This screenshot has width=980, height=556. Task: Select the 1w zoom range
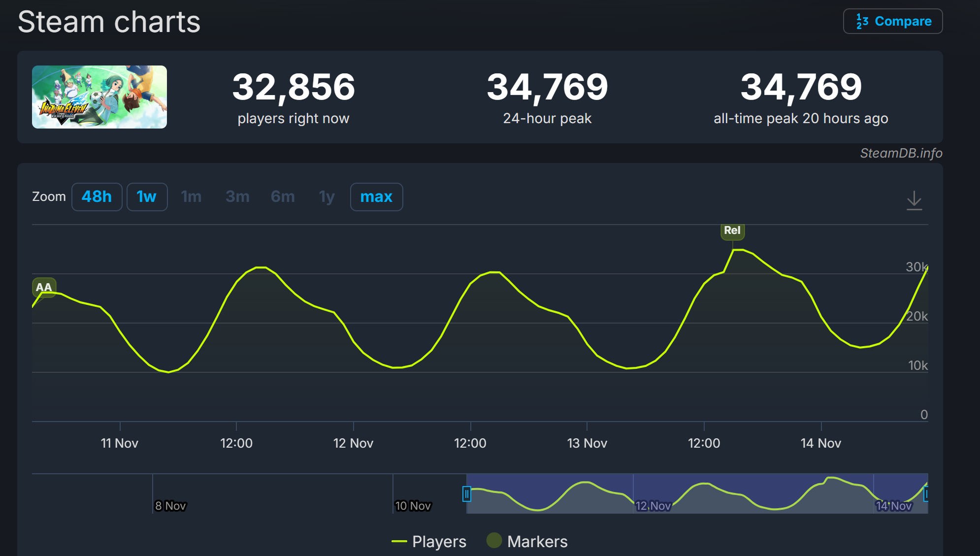(x=147, y=197)
